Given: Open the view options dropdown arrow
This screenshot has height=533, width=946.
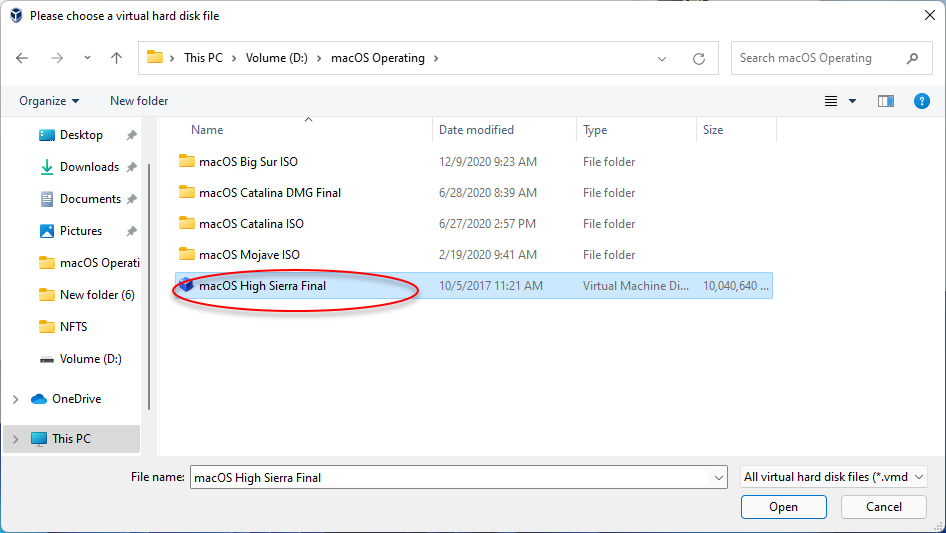Looking at the screenshot, I should point(852,101).
